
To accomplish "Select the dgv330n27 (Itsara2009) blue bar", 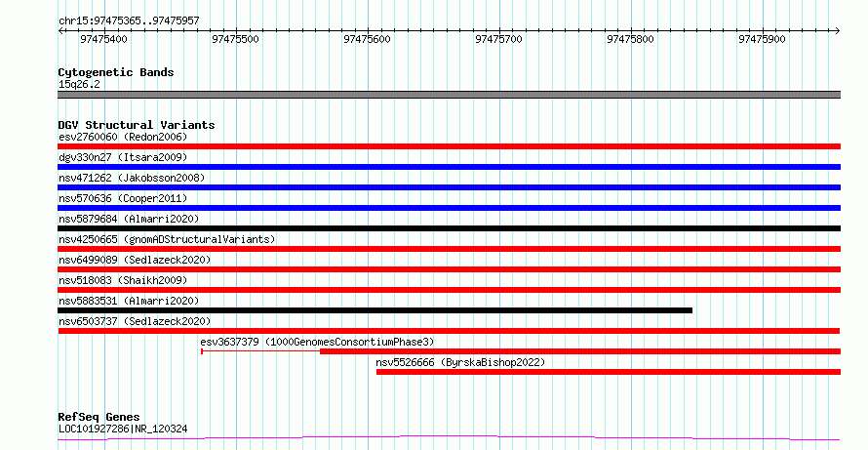I will click(x=449, y=167).
